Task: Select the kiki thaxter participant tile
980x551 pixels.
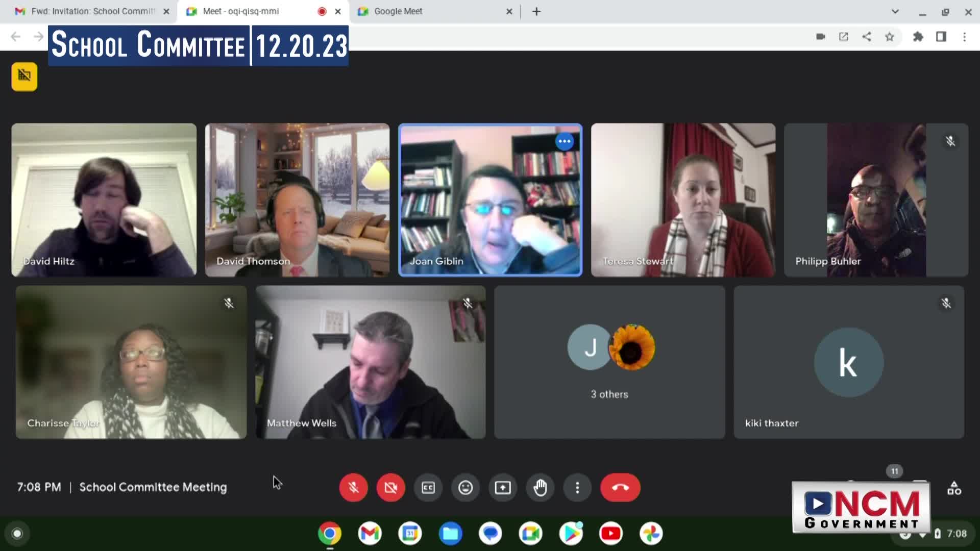Action: 848,362
